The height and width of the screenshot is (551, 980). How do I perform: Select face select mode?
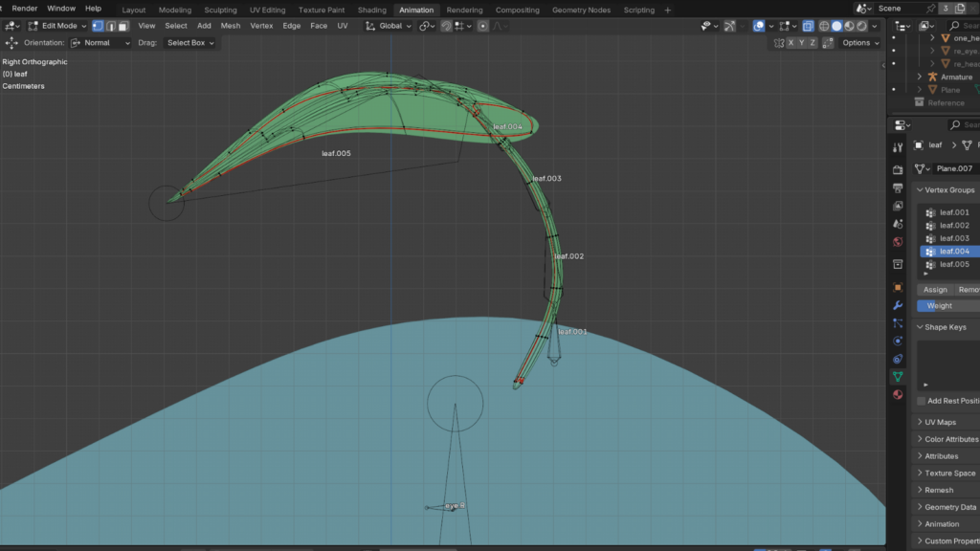pyautogui.click(x=123, y=26)
